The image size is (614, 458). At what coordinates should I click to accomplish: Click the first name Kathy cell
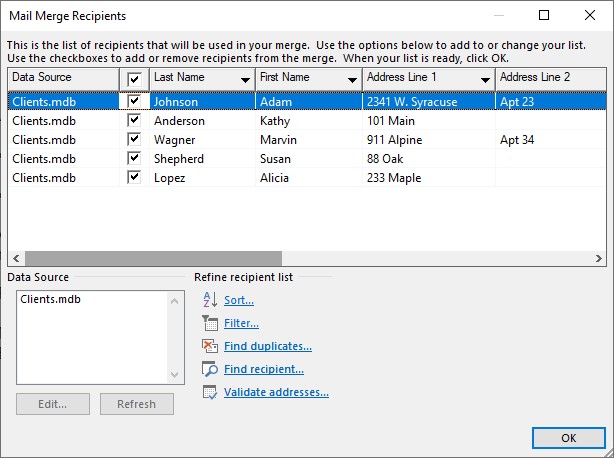[x=309, y=121]
